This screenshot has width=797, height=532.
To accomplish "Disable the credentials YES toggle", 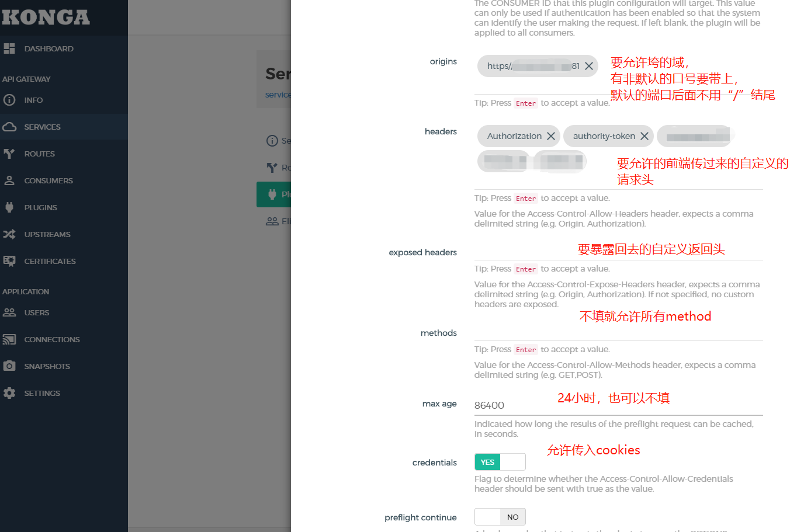I will tap(487, 461).
